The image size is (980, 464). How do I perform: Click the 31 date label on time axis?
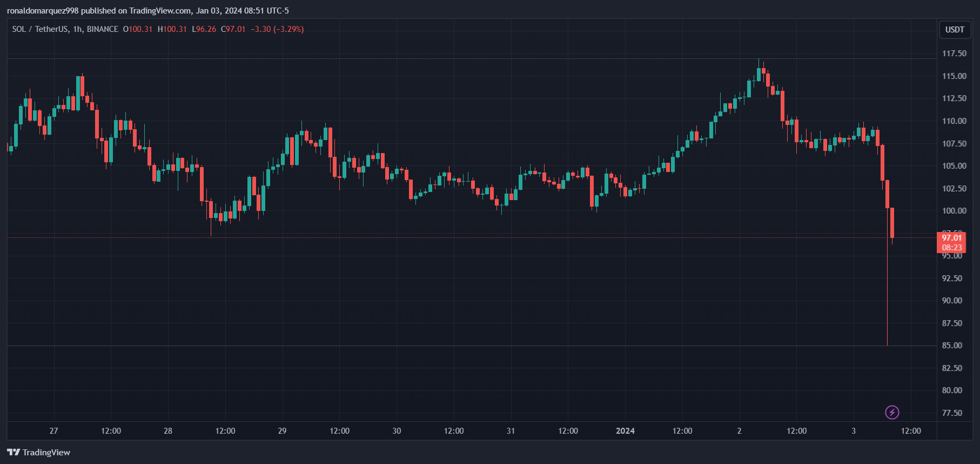[x=511, y=431]
